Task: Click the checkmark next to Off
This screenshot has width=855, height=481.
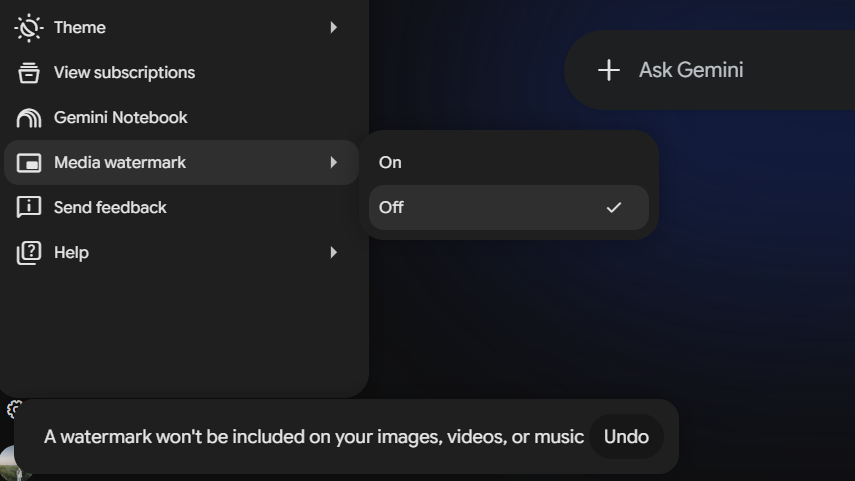Action: [x=614, y=207]
